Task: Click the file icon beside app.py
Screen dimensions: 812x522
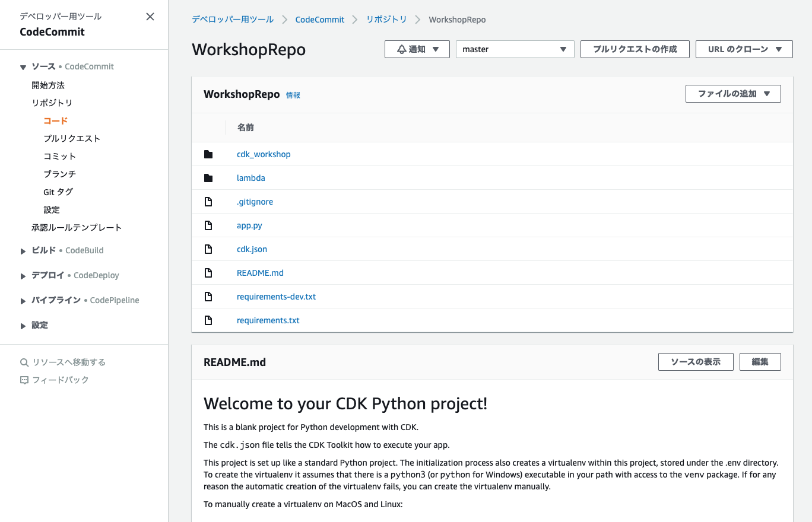Action: coord(208,225)
